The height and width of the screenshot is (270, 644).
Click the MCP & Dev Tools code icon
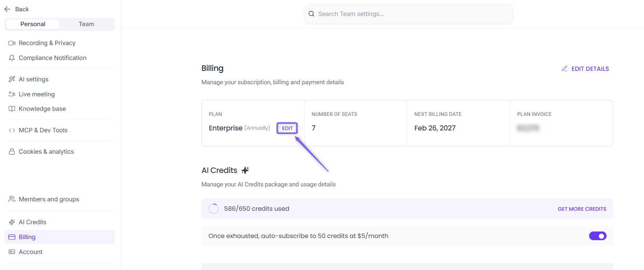[12, 130]
